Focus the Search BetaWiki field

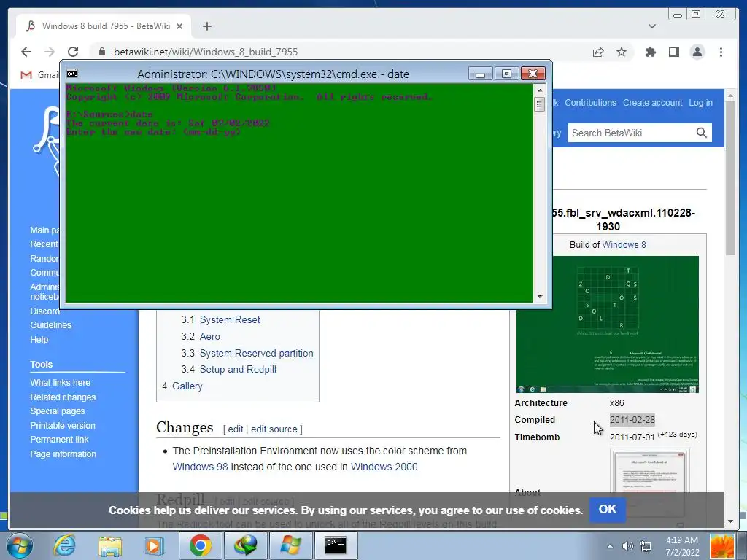631,133
